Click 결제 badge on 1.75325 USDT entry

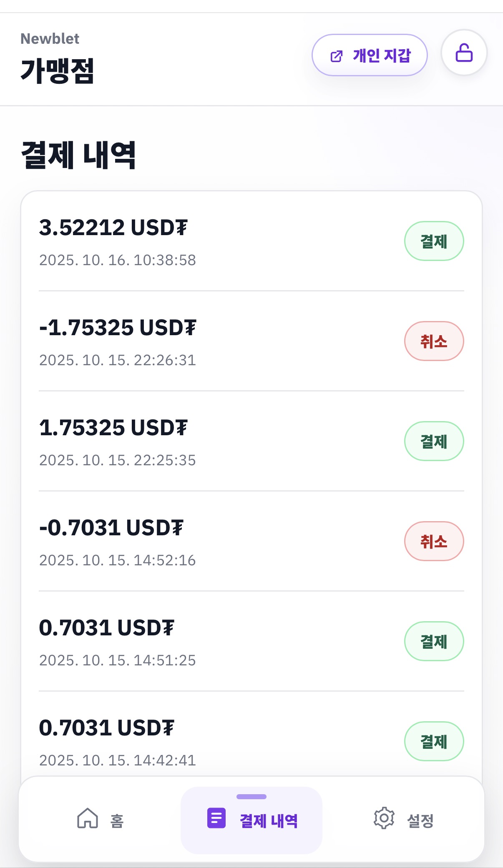click(x=434, y=441)
